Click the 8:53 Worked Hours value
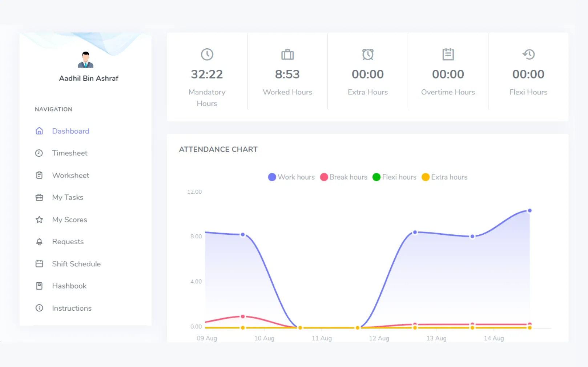The height and width of the screenshot is (367, 588). (x=287, y=74)
